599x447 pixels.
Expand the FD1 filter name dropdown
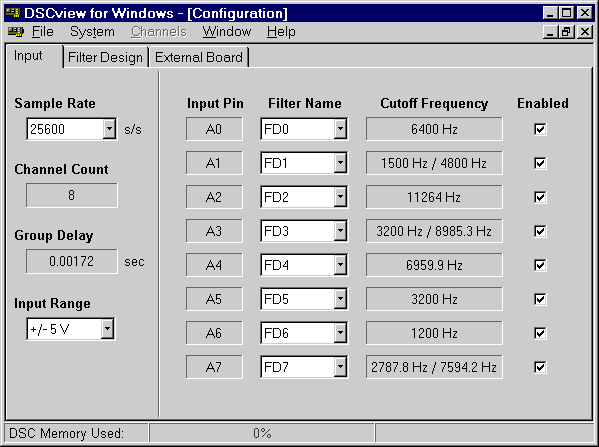point(340,163)
